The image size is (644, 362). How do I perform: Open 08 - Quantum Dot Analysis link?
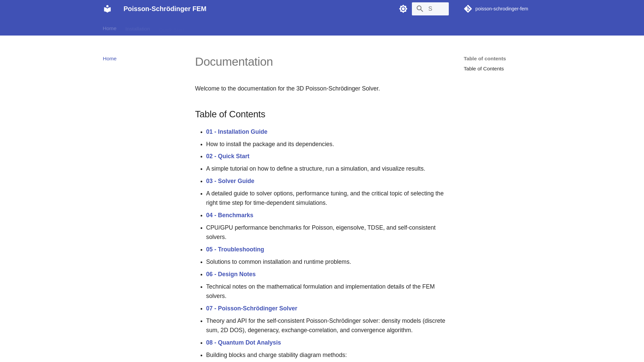click(244, 343)
